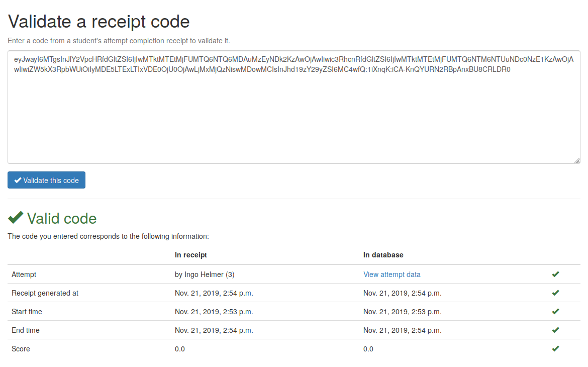
Task: Click 'by Ingo Helmer (3)' cell
Action: pyautogui.click(x=205, y=274)
